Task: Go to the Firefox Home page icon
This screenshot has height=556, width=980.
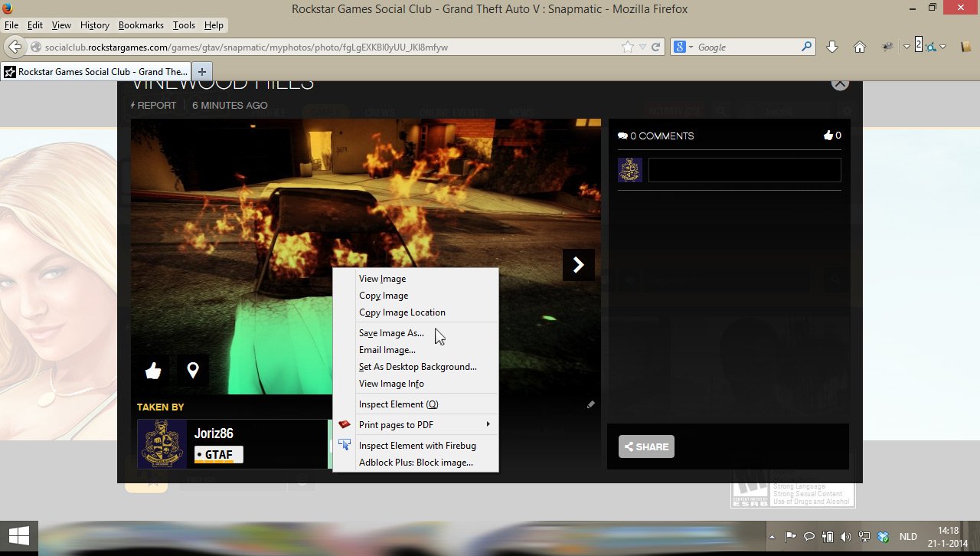Action: pos(860,47)
